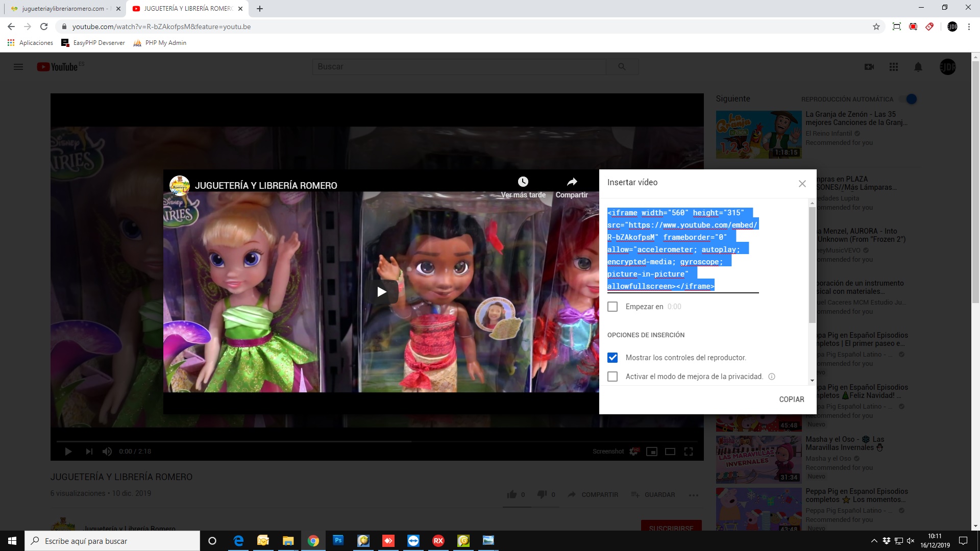
Task: Toggle Reproducción automática switch
Action: pyautogui.click(x=909, y=99)
